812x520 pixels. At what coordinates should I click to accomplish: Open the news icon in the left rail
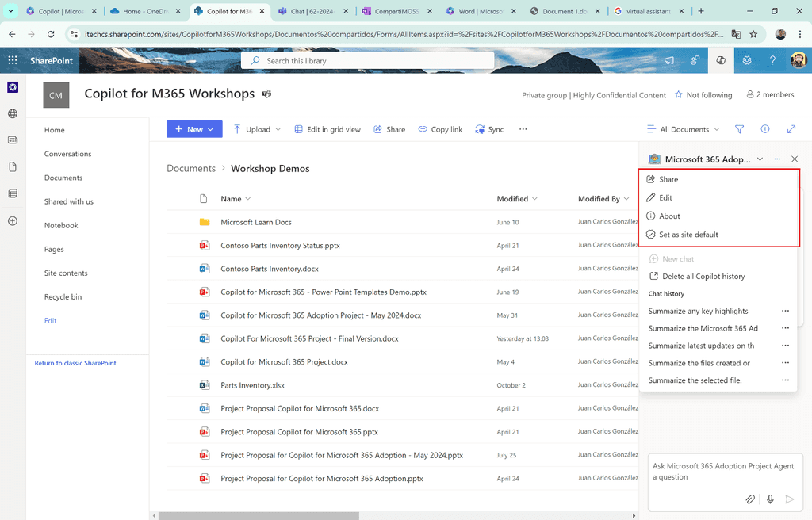point(13,140)
